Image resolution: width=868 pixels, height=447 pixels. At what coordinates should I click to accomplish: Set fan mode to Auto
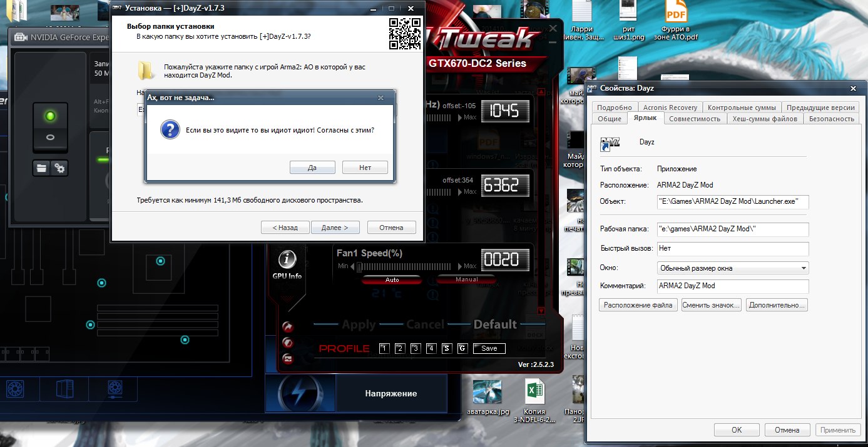[392, 279]
